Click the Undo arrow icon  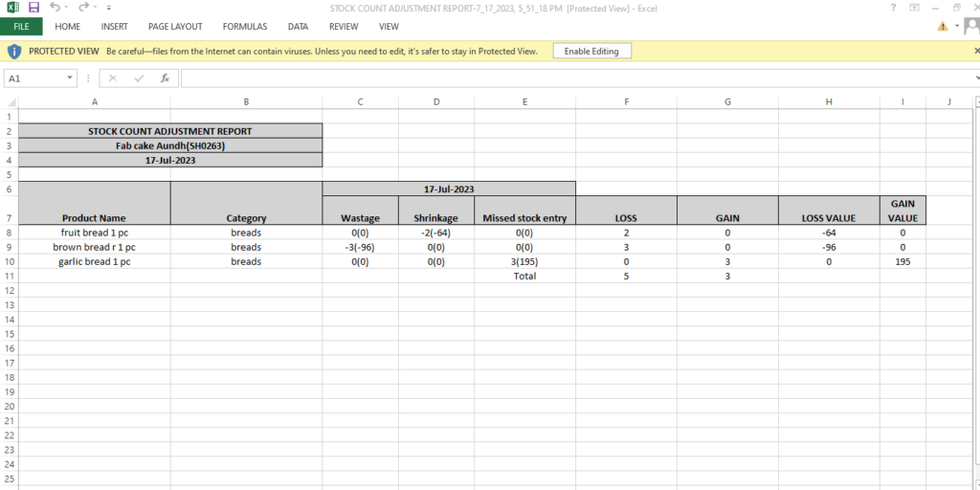point(56,8)
